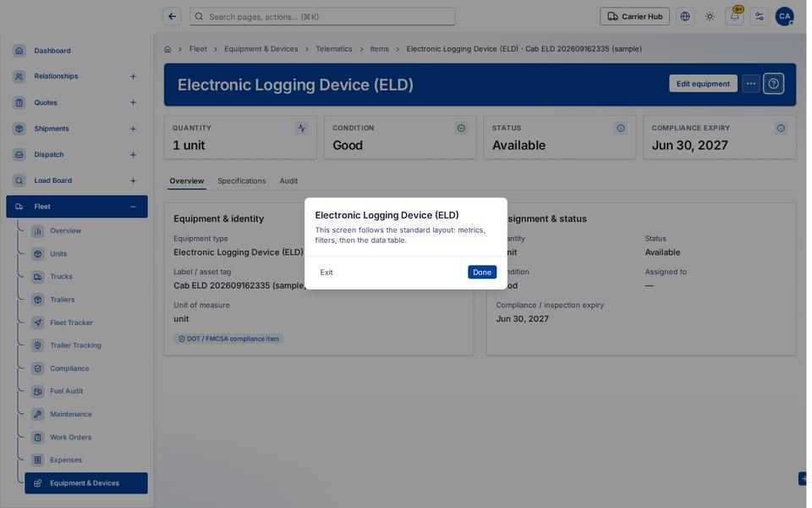This screenshot has height=508, width=812.
Task: Click the home breadcrumb icon
Action: point(167,49)
